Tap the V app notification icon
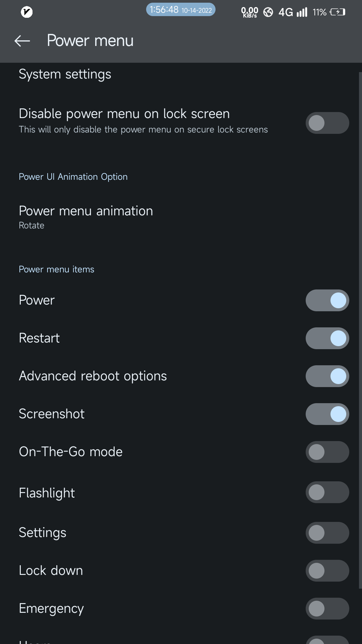The width and height of the screenshot is (362, 644). point(27,12)
